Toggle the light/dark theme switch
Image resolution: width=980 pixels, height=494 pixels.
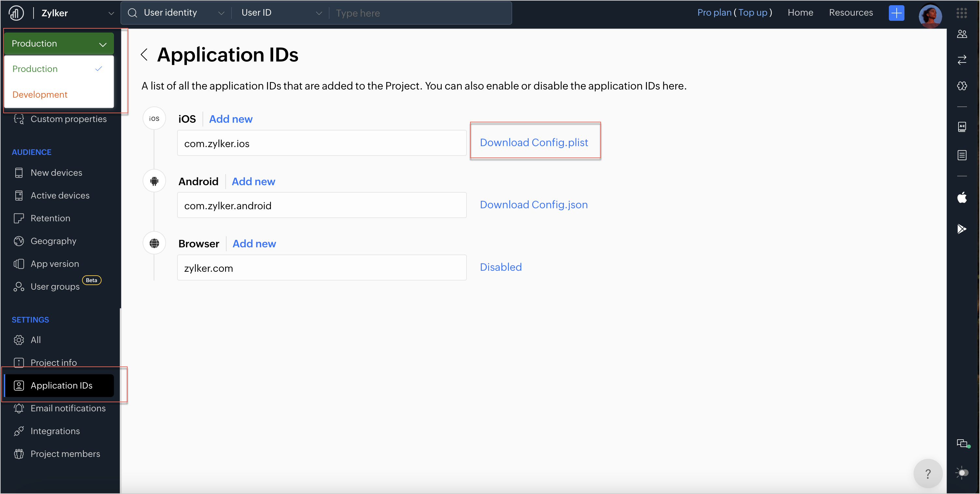962,473
